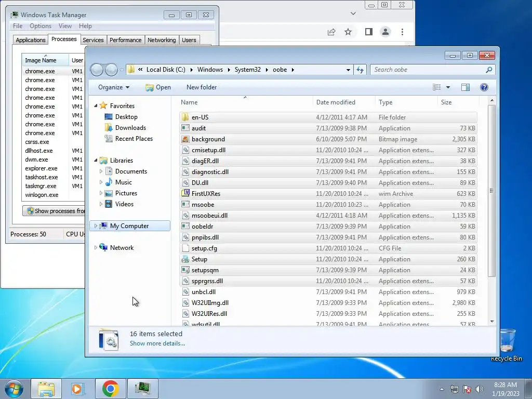Collapse the Favorites tree group
This screenshot has width=532, height=399.
coord(96,106)
